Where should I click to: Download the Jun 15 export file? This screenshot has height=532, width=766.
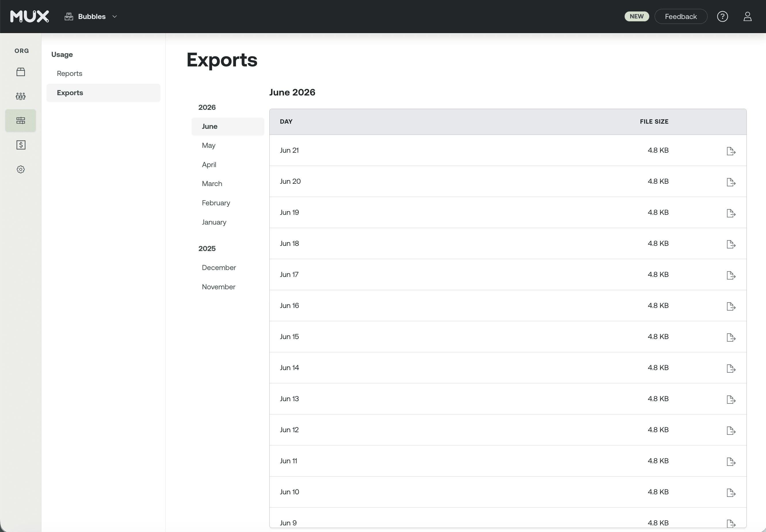click(x=731, y=337)
